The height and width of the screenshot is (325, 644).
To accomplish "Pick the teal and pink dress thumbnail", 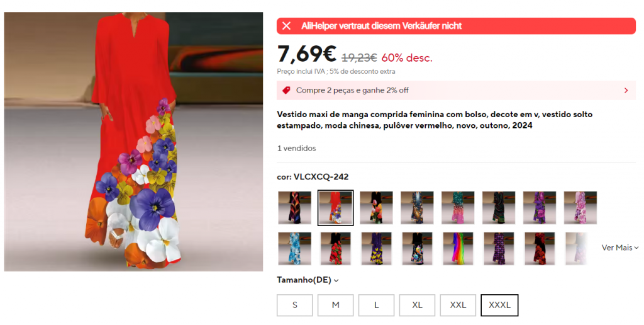I will tap(458, 208).
